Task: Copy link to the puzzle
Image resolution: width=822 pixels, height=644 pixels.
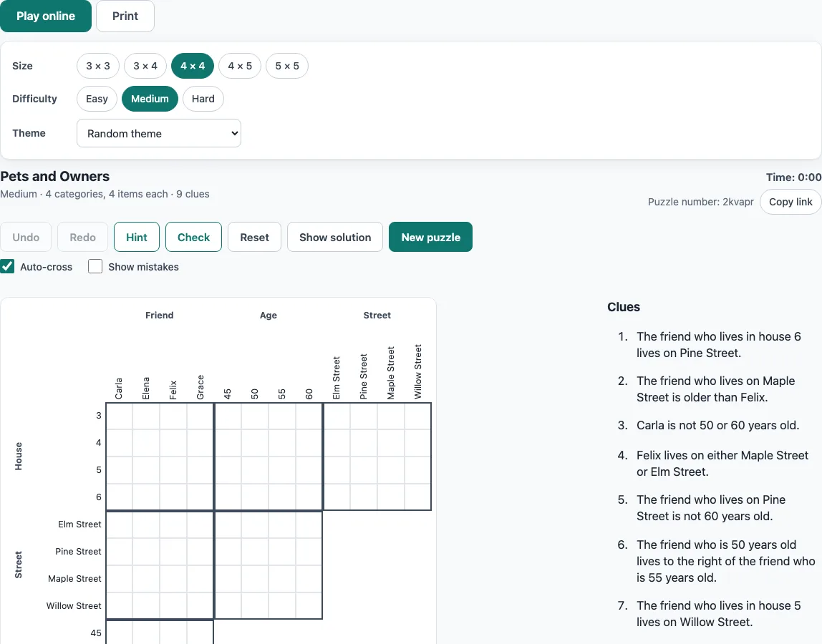Action: (790, 202)
